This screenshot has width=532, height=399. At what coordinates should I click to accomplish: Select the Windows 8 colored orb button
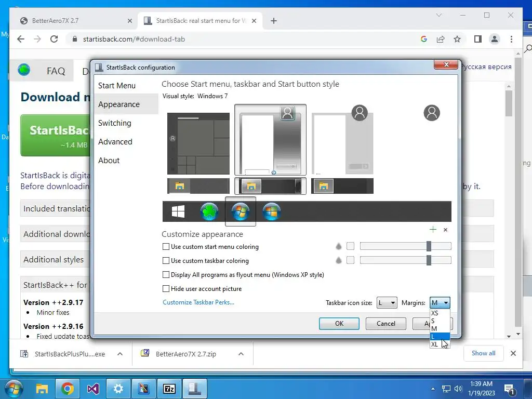[271, 211]
